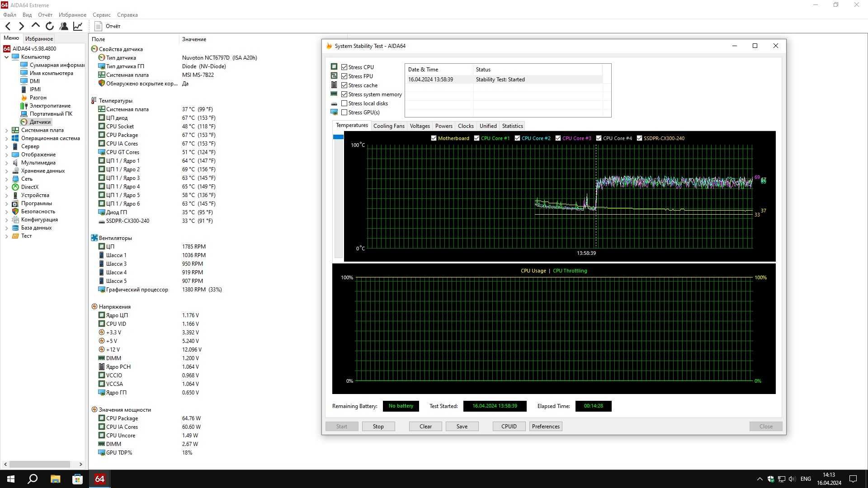
Task: Expand the Операционная система tree node
Action: click(6, 138)
